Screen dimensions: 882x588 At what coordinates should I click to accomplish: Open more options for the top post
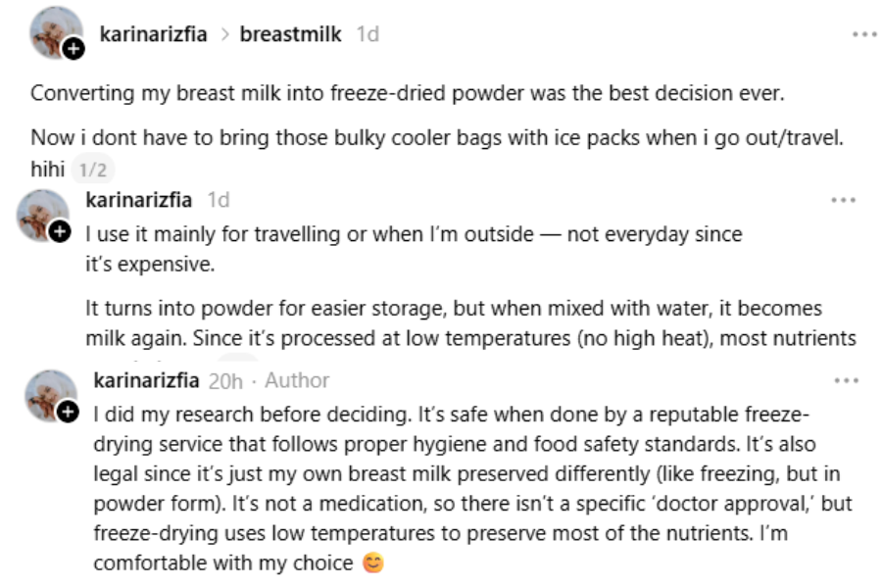[864, 34]
